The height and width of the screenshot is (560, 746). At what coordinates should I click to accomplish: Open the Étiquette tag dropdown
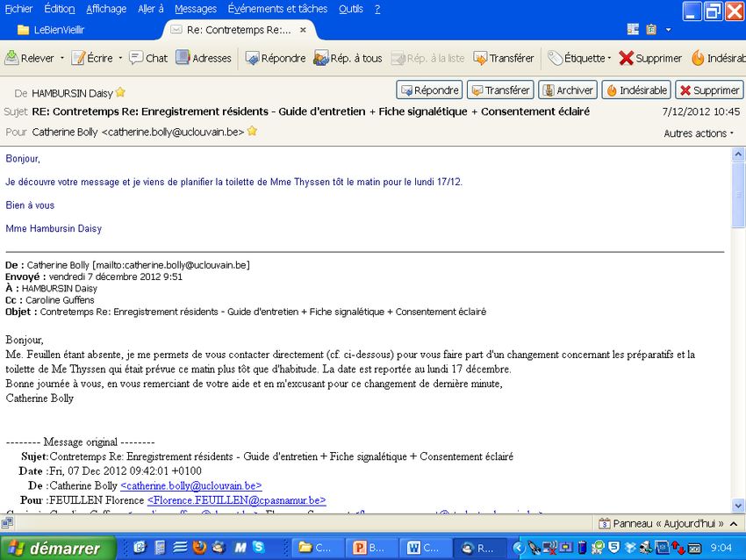coord(579,58)
